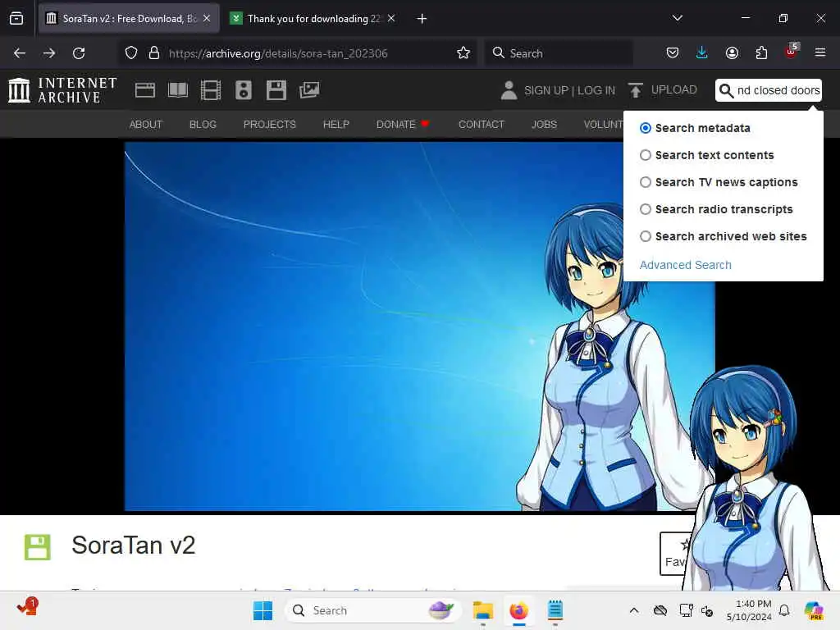The height and width of the screenshot is (630, 840).
Task: Open the Internet Archive video film icon
Action: pyautogui.click(x=211, y=90)
